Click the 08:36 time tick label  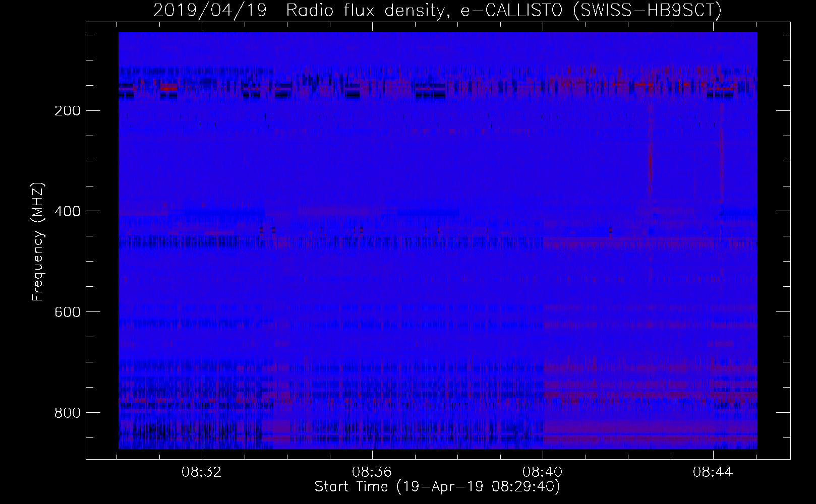(x=372, y=472)
